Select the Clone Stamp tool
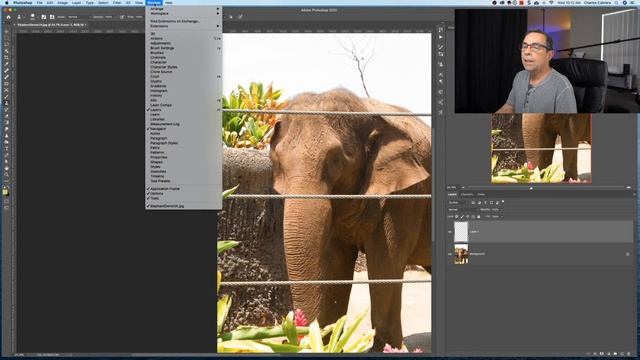Screen dimensions: 640x360 tap(6, 103)
